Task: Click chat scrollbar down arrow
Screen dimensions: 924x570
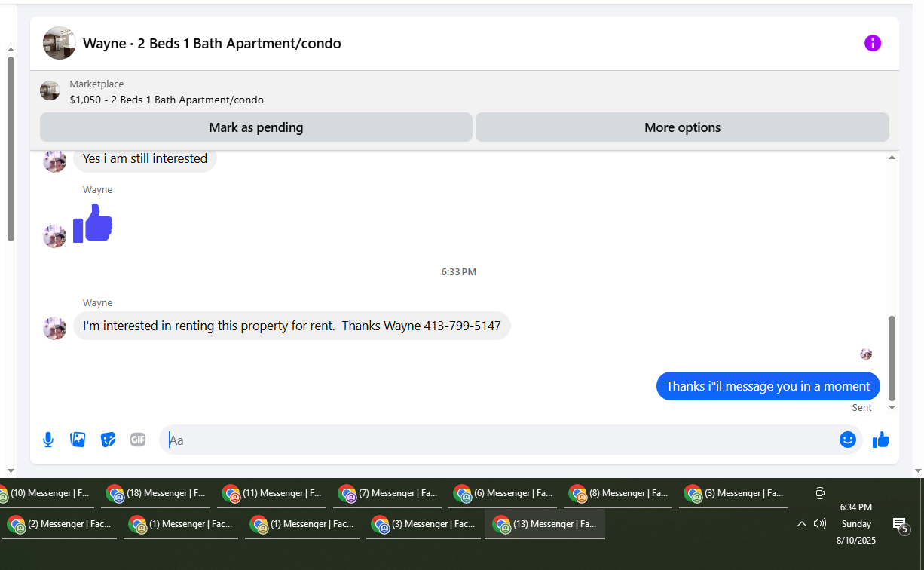Action: pyautogui.click(x=892, y=408)
